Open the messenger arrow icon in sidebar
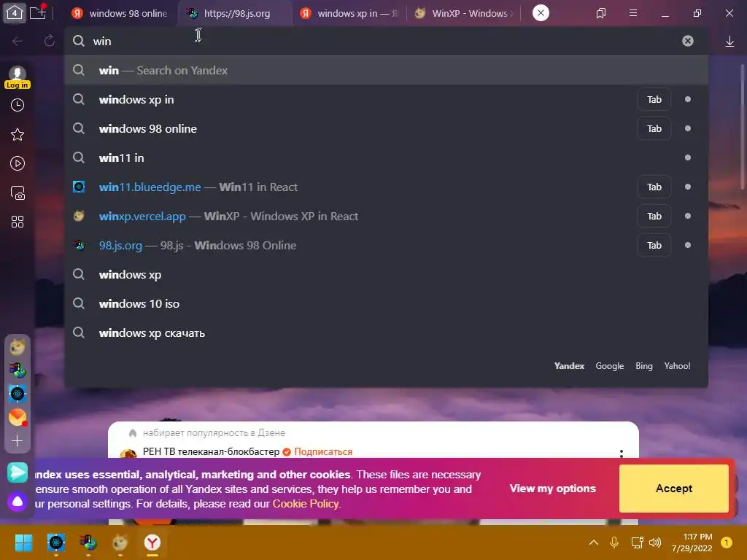 18,472
